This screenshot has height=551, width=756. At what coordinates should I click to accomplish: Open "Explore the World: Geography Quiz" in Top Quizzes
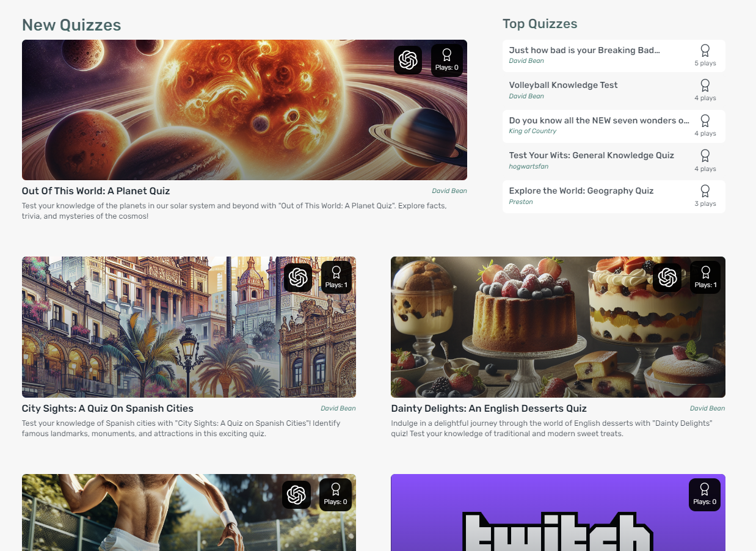pyautogui.click(x=581, y=191)
